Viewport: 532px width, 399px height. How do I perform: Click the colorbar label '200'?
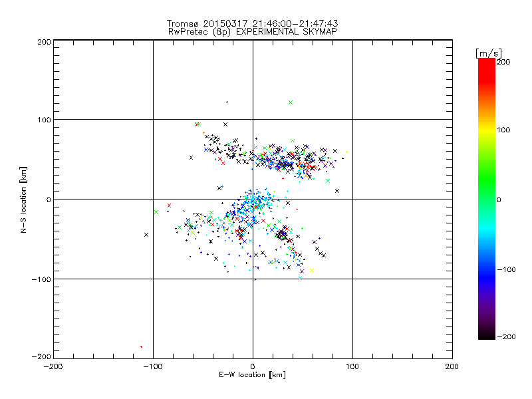503,62
